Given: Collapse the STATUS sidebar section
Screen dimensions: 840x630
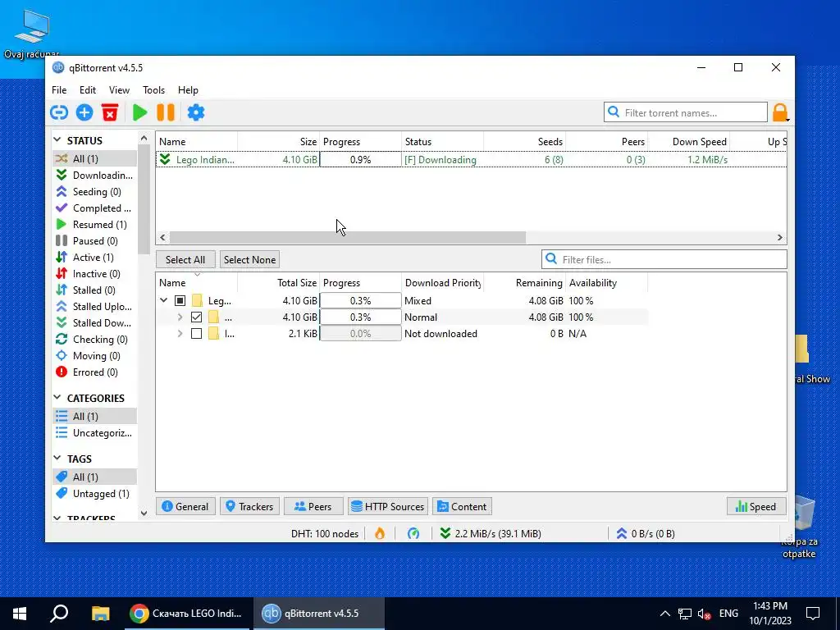Looking at the screenshot, I should [57, 139].
